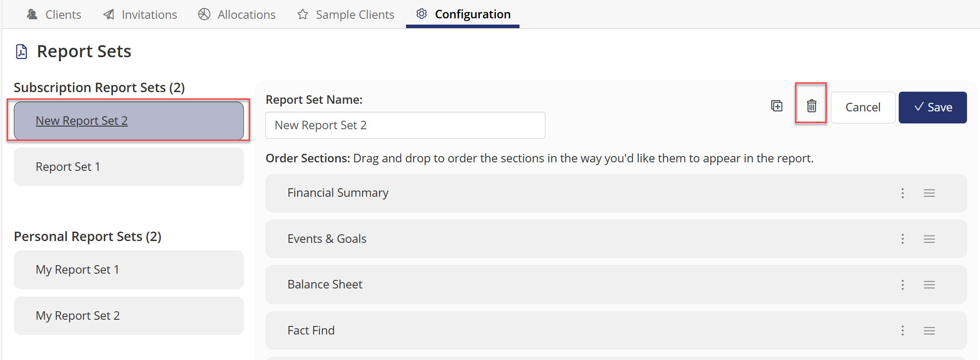Open Events & Goals three-dot menu
This screenshot has height=360, width=980.
pyautogui.click(x=903, y=239)
